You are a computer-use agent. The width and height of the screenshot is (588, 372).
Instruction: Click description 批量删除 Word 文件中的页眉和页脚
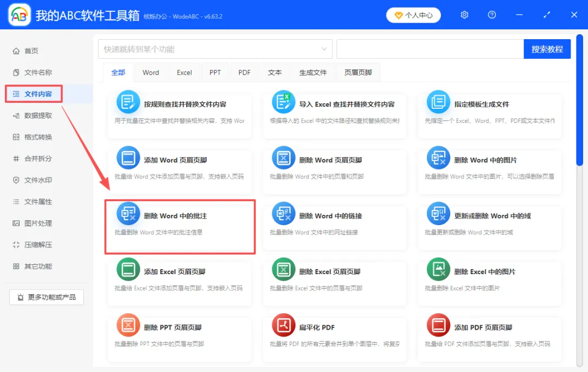(x=316, y=176)
